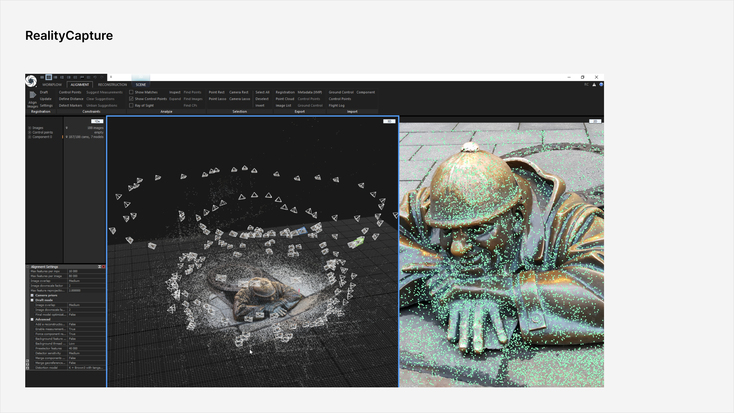The width and height of the screenshot is (734, 413).
Task: Open the WORKFLOW ribbon tab
Action: 52,85
